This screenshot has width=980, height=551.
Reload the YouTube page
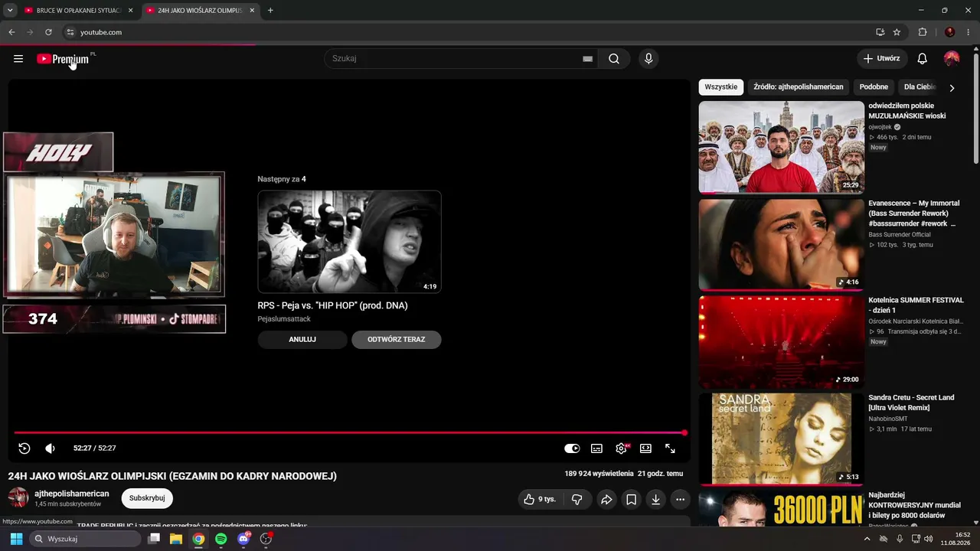pos(48,32)
